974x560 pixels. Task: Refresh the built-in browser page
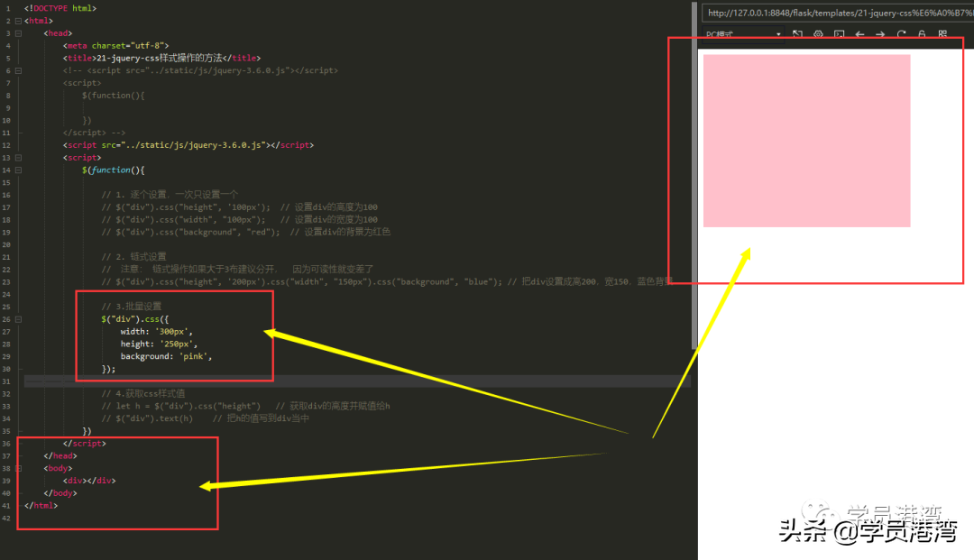pyautogui.click(x=901, y=34)
